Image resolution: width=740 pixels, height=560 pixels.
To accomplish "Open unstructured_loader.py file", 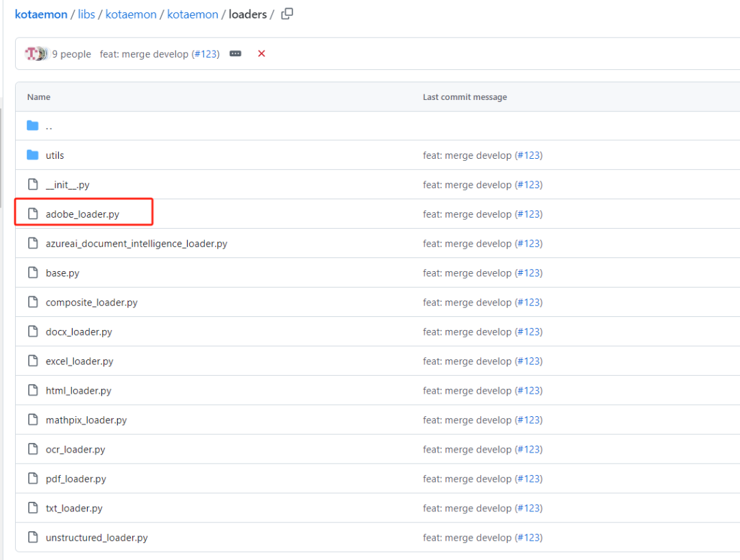I will pyautogui.click(x=97, y=537).
